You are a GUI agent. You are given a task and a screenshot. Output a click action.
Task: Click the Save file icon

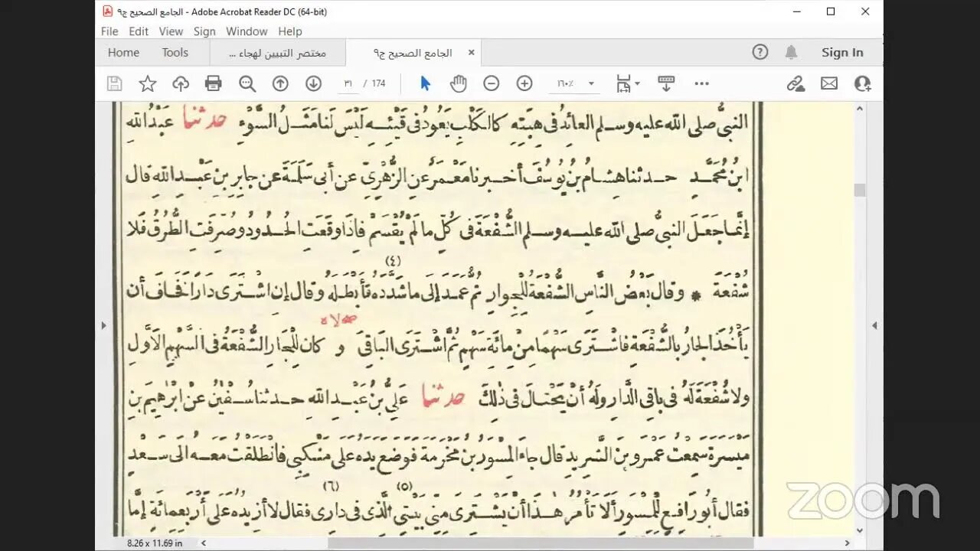[x=115, y=83]
